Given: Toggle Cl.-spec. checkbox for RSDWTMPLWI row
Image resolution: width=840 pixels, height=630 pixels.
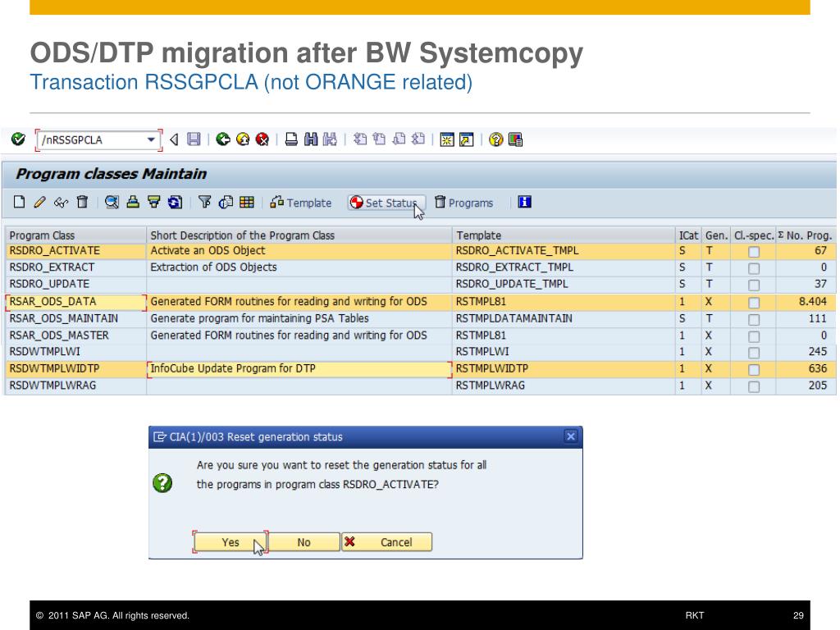Looking at the screenshot, I should pyautogui.click(x=754, y=353).
